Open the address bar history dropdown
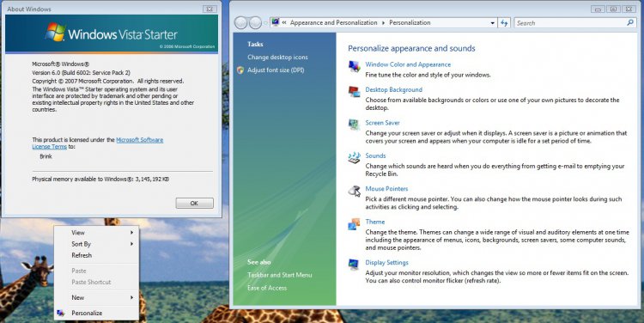Screen dimensions: 644x323 pos(493,23)
